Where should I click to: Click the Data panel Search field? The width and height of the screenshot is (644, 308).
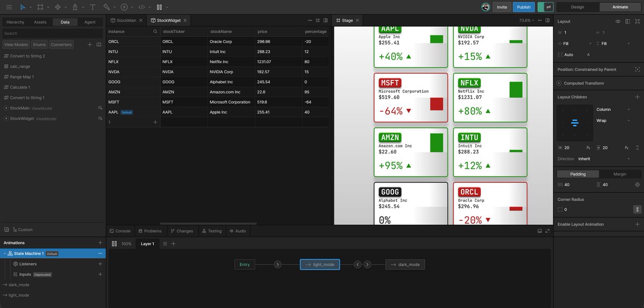click(52, 33)
